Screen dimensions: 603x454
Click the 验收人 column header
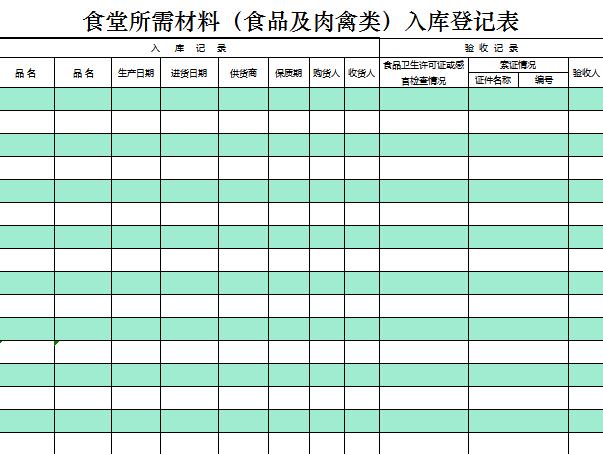click(x=585, y=73)
